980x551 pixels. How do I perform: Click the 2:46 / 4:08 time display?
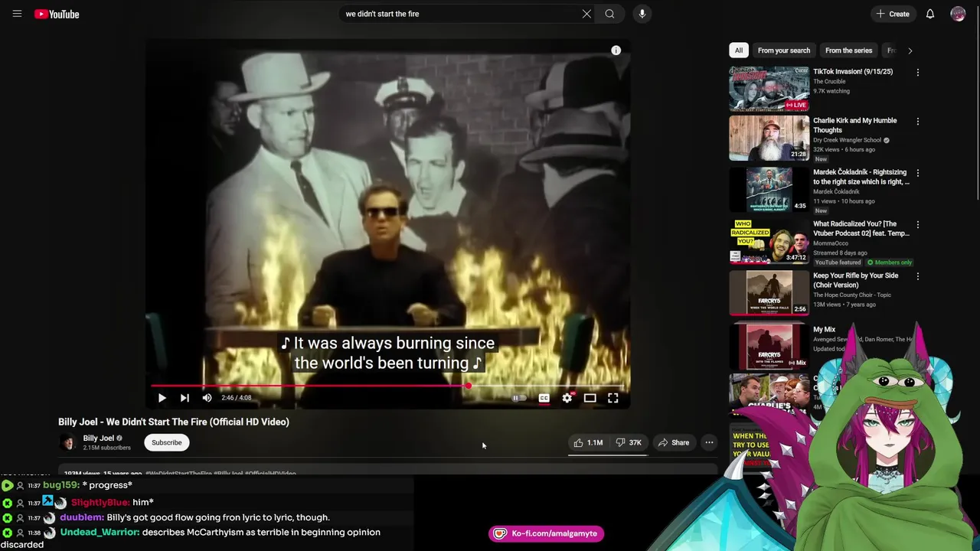pos(237,398)
